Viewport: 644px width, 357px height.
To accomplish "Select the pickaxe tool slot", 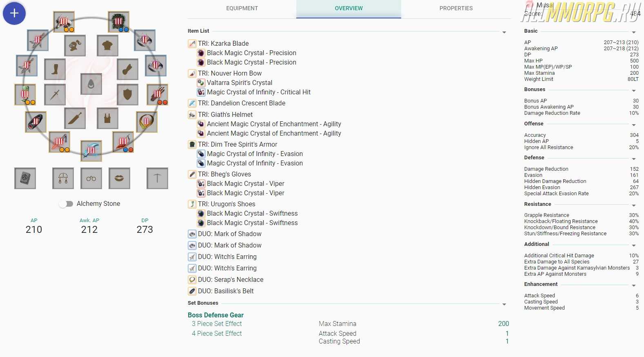I will pos(157,178).
